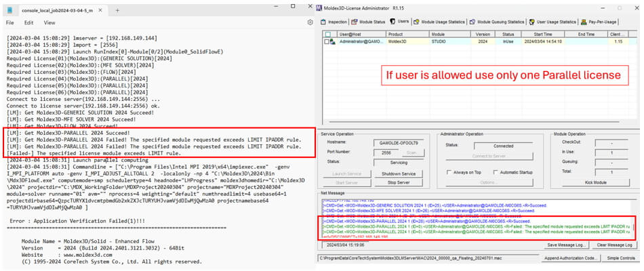This screenshot has width=644, height=271.
Task: Click the 'Error : Application Verification Failed(1)!!!' line
Action: (x=77, y=221)
